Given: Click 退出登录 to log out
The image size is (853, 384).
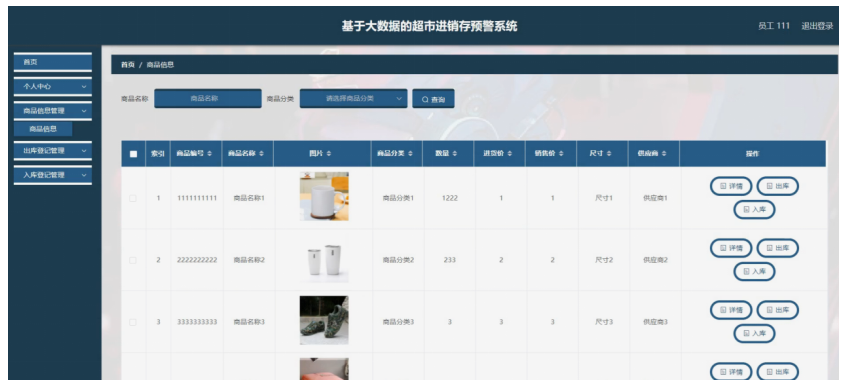Looking at the screenshot, I should 817,26.
